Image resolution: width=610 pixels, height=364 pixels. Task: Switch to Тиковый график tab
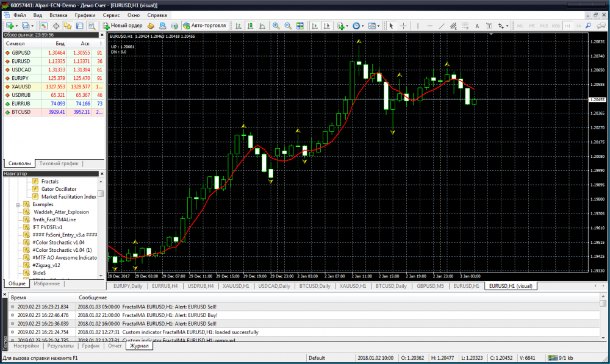(59, 163)
